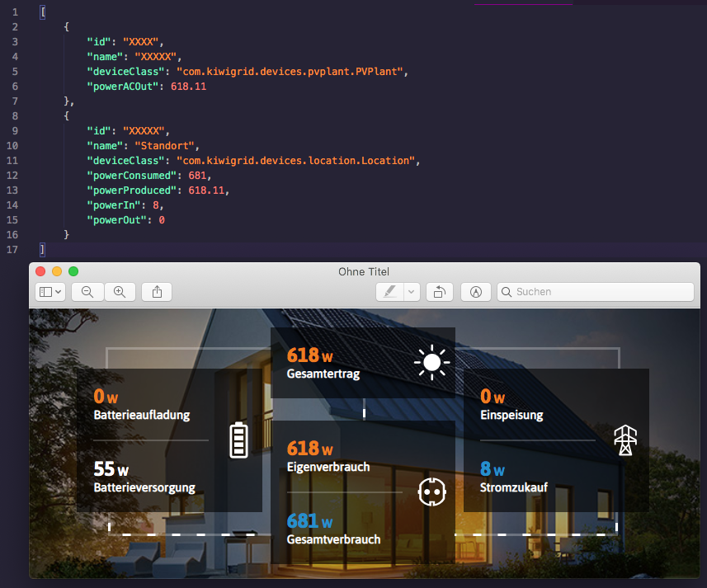Click the Ohne Titel window title
The image size is (707, 588).
364,271
